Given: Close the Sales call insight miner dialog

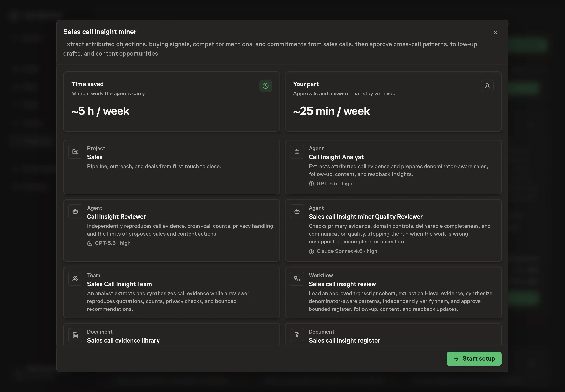Looking at the screenshot, I should [x=495, y=33].
